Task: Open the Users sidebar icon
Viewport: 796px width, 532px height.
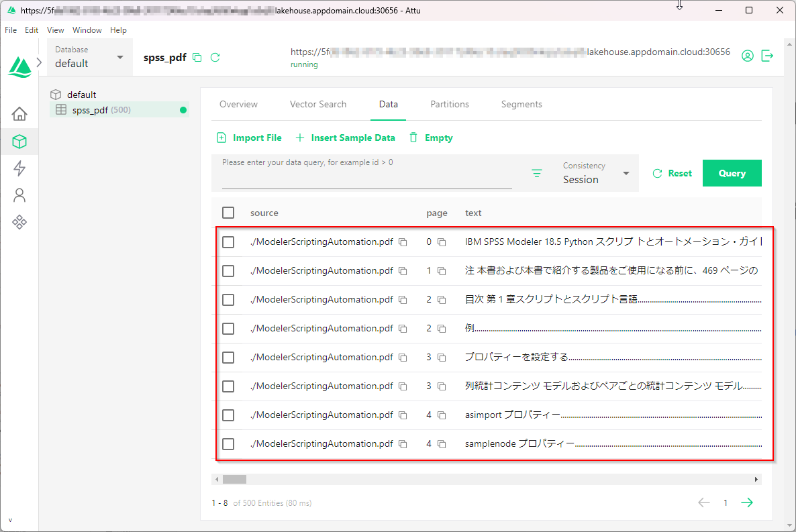Action: click(x=19, y=195)
